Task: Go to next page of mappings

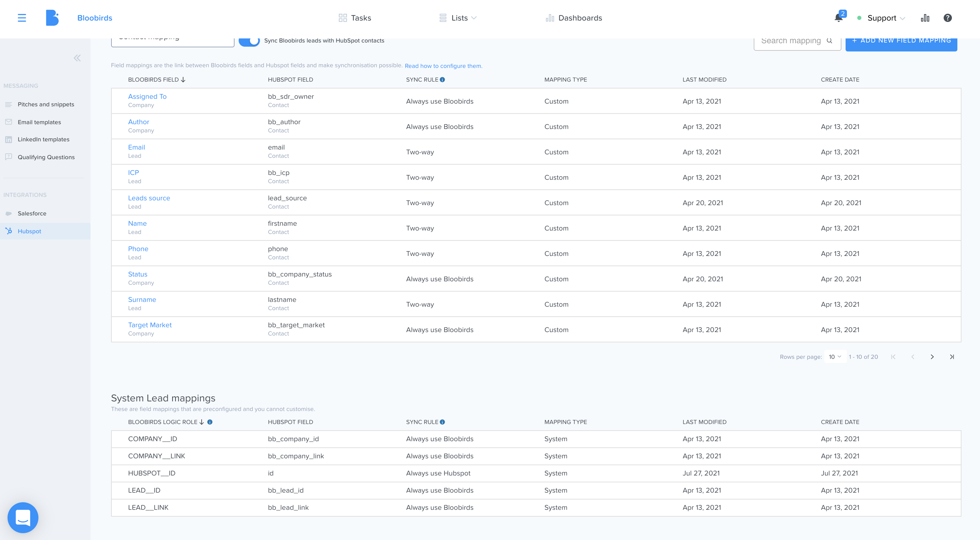Action: tap(932, 357)
